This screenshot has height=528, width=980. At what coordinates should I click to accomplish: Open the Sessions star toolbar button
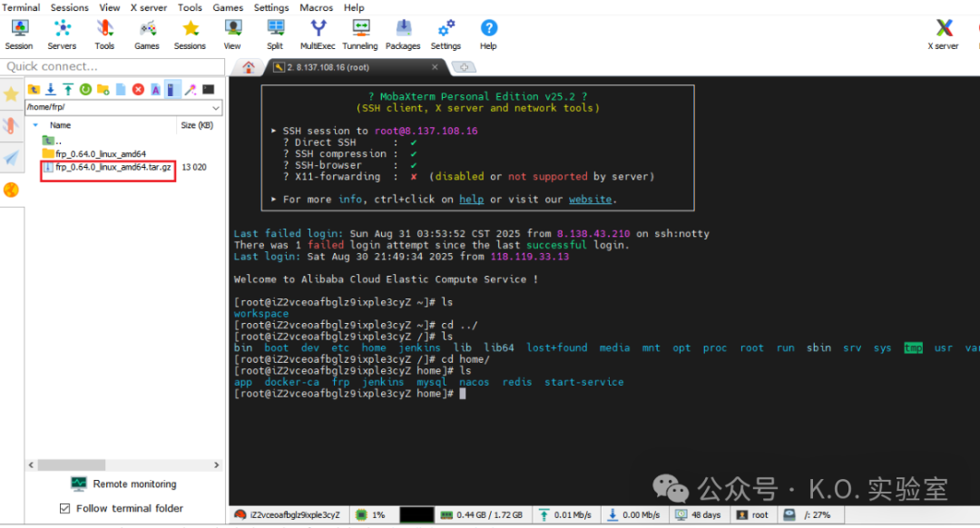tap(190, 34)
